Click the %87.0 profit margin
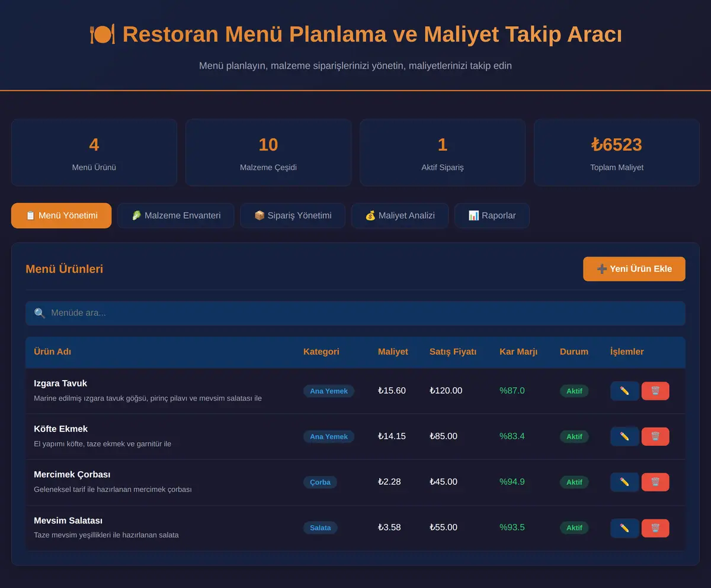This screenshot has width=711, height=588. click(x=512, y=391)
